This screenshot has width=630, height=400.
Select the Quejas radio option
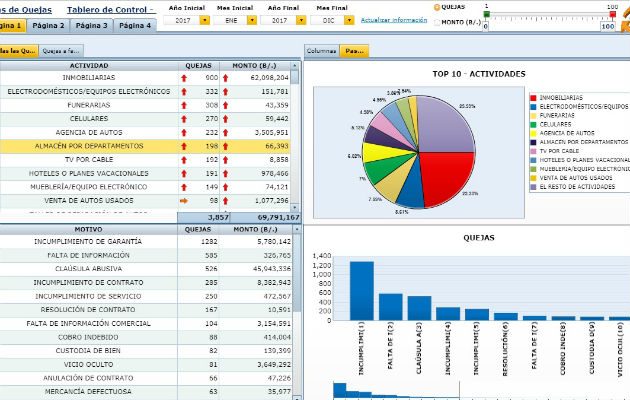point(437,7)
